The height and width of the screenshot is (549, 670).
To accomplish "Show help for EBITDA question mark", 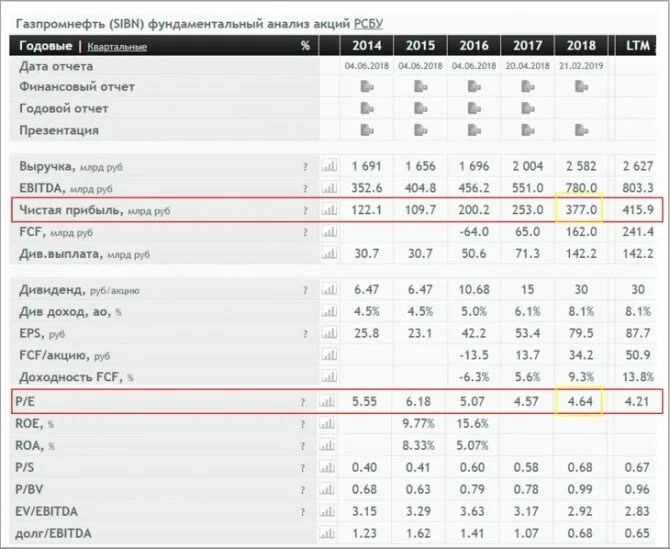I will pyautogui.click(x=305, y=189).
